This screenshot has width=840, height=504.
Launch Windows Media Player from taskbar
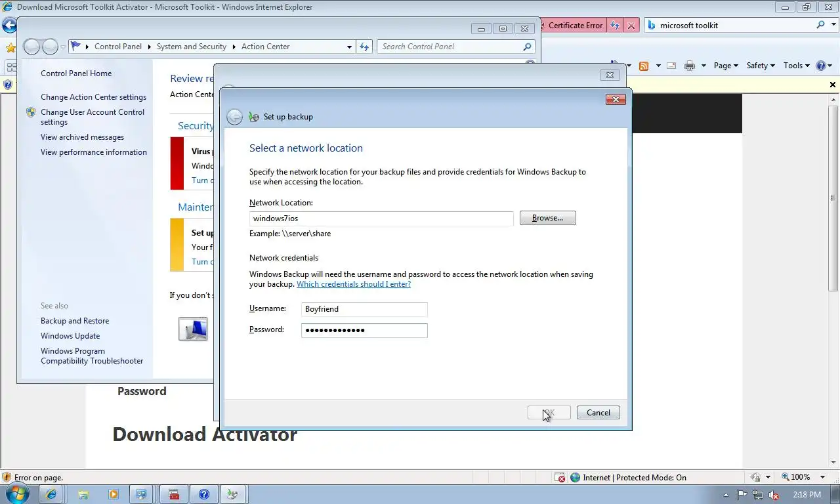point(113,494)
